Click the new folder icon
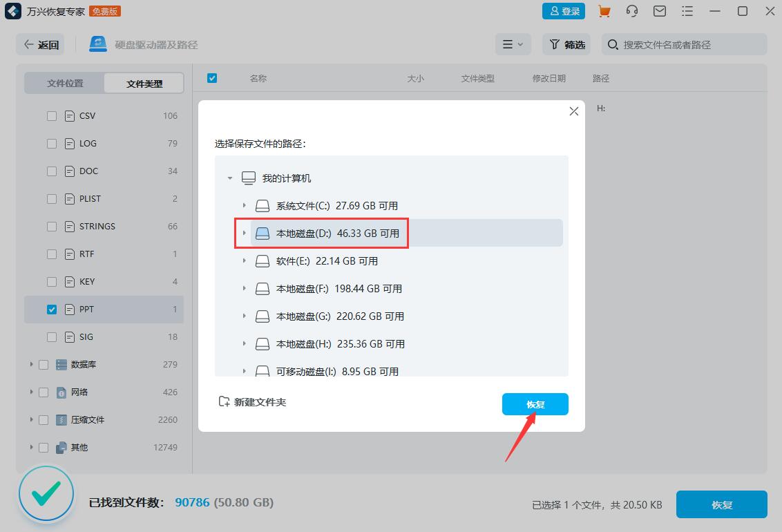782x532 pixels. (x=224, y=401)
